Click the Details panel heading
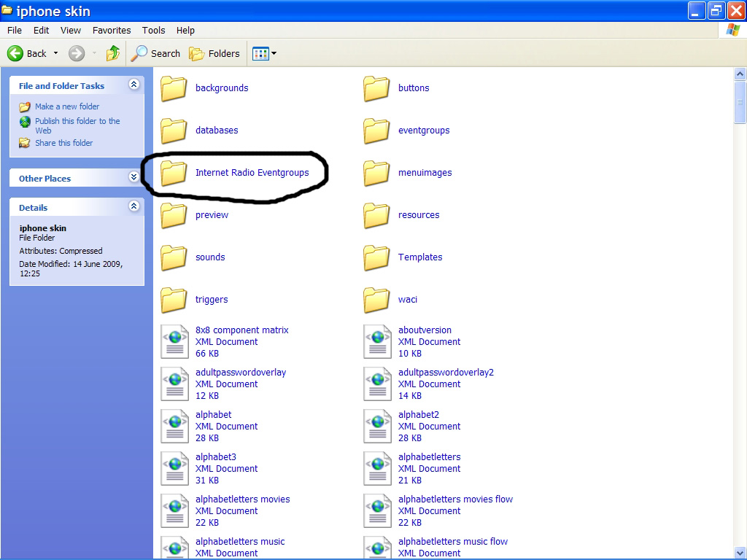The image size is (747, 560). click(34, 208)
